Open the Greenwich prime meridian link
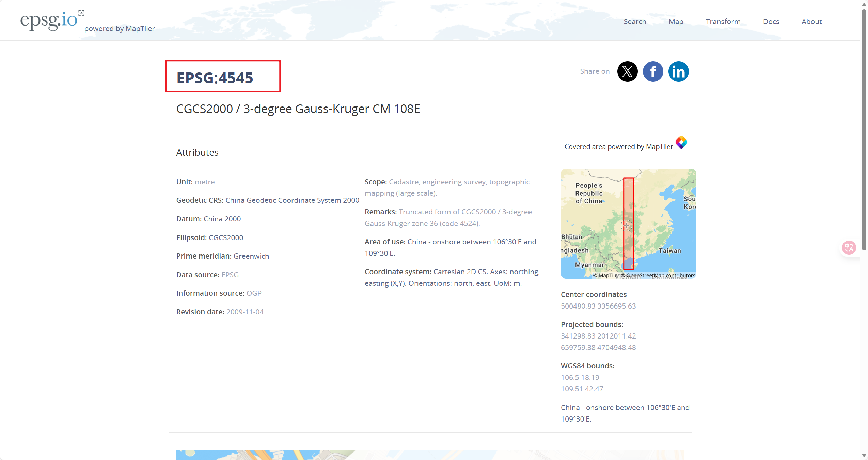The height and width of the screenshot is (460, 868). pos(251,256)
